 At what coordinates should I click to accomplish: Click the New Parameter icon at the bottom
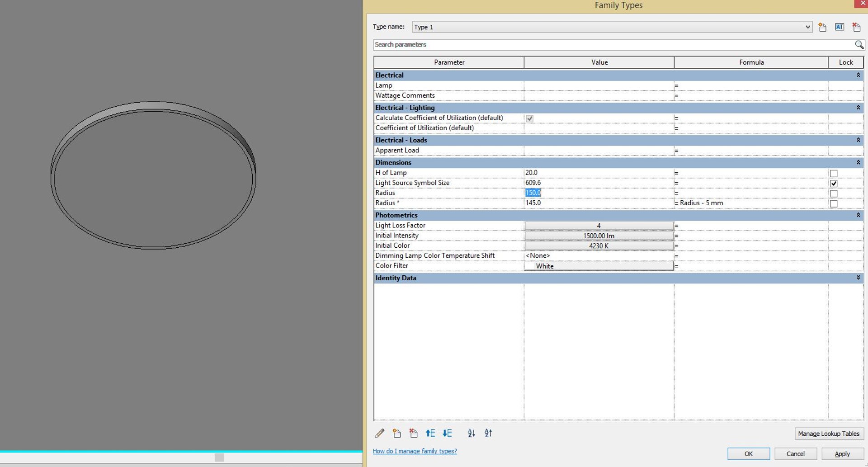(396, 433)
